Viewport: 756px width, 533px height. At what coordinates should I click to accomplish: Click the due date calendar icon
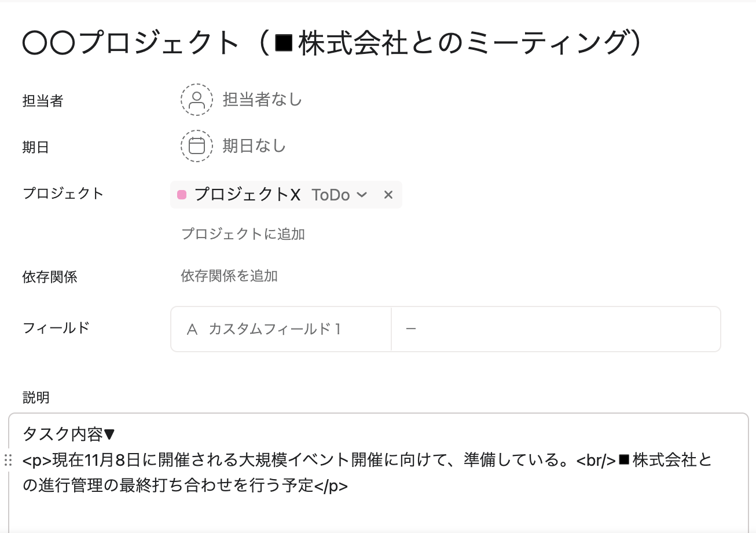click(197, 145)
